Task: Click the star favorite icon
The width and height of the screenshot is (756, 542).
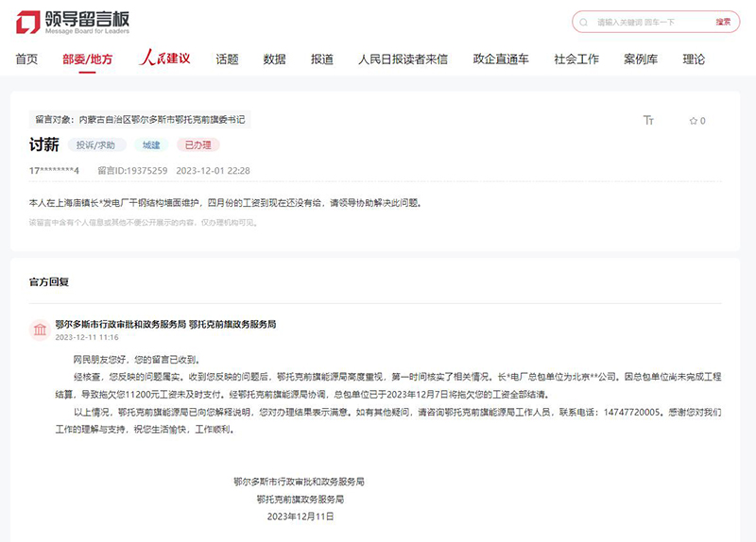Action: 694,121
